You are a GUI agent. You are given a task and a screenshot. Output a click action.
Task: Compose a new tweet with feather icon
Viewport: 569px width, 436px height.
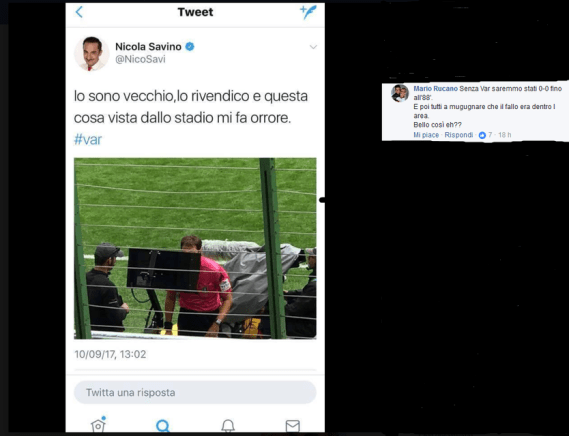(308, 12)
